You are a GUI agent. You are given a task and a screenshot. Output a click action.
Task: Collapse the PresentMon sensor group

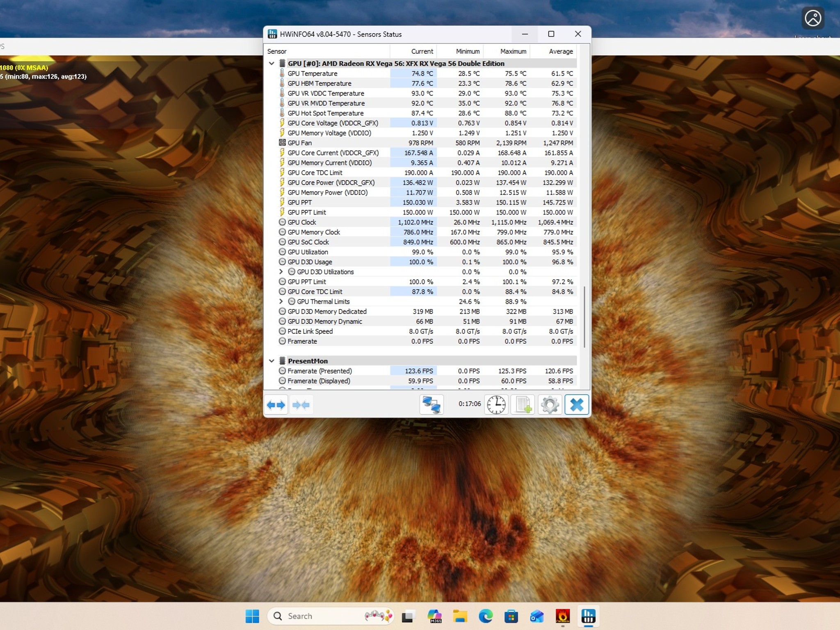[x=272, y=361]
